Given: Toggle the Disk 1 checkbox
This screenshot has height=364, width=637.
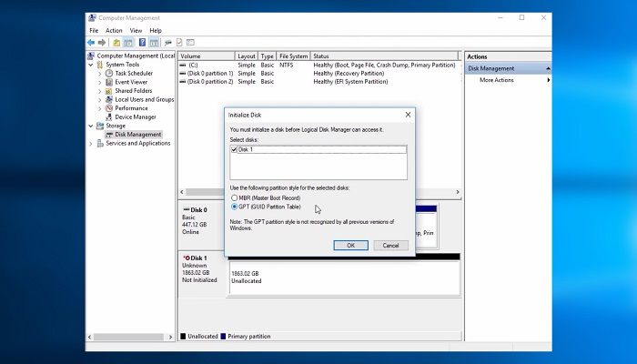Looking at the screenshot, I should click(235, 149).
